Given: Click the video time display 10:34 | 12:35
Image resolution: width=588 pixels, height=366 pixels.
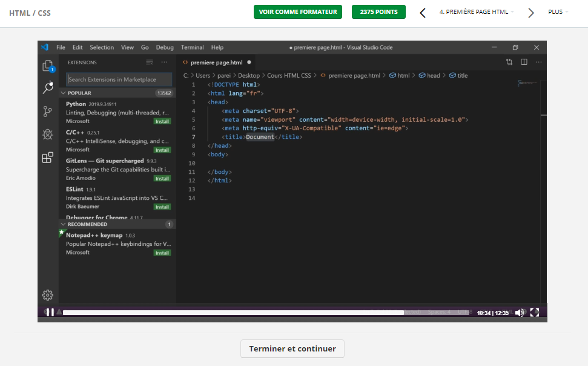Looking at the screenshot, I should [x=493, y=313].
